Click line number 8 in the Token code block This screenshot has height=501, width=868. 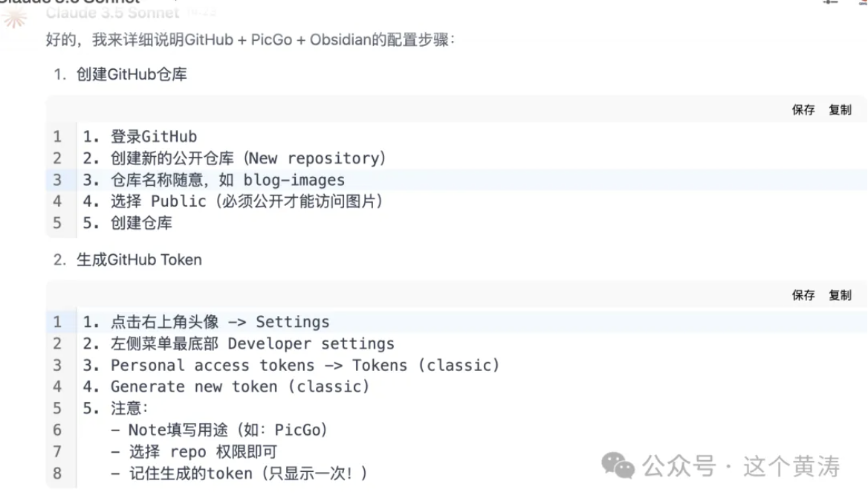point(57,473)
